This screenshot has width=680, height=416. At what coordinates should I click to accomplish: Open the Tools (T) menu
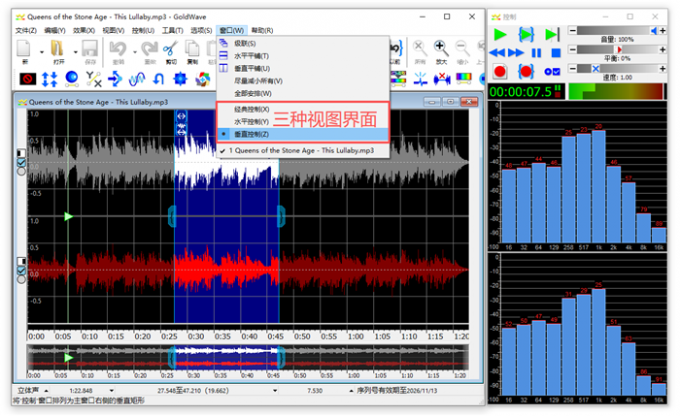tap(172, 30)
